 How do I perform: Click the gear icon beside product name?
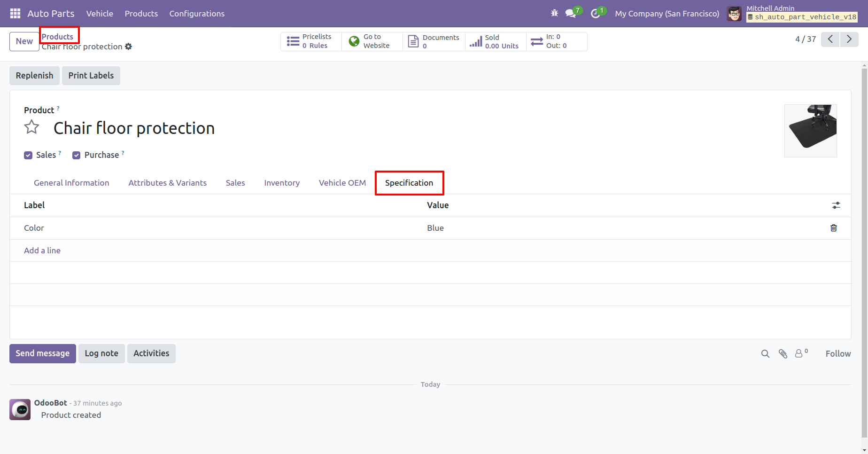click(x=129, y=47)
